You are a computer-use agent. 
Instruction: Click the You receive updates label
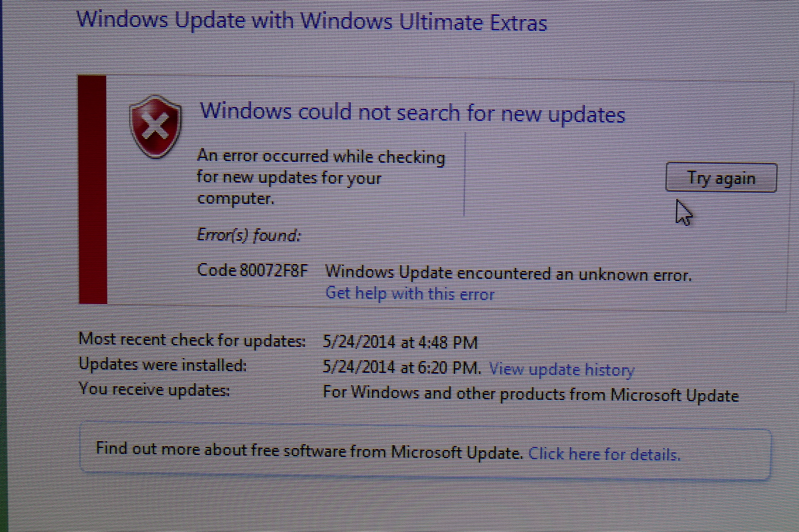(154, 390)
